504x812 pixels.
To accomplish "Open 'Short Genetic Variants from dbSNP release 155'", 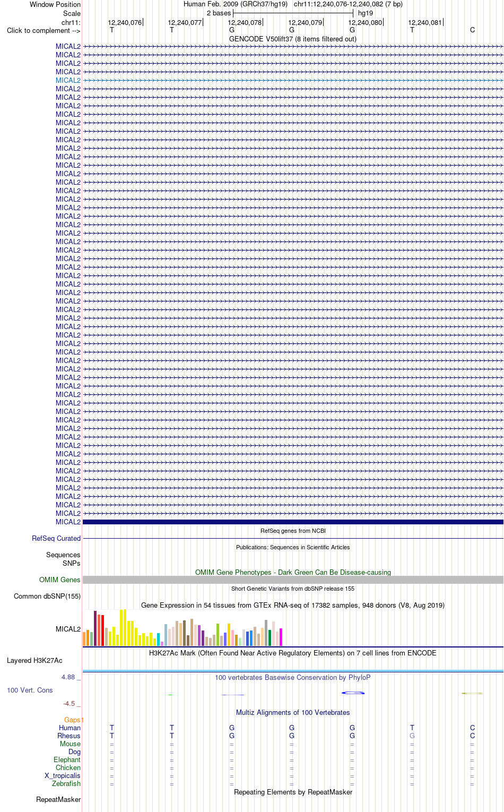I will coord(293,589).
